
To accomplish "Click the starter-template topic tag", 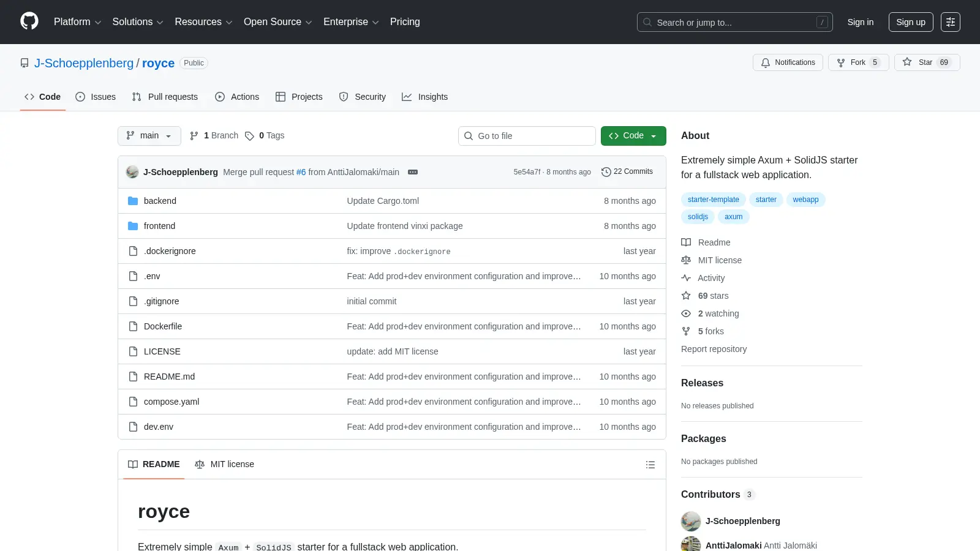I will 714,200.
